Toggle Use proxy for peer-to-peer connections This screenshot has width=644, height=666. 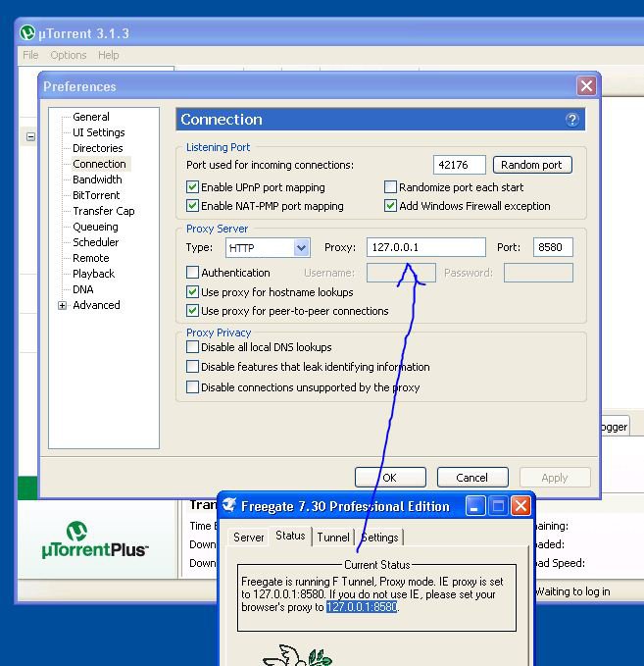click(192, 311)
